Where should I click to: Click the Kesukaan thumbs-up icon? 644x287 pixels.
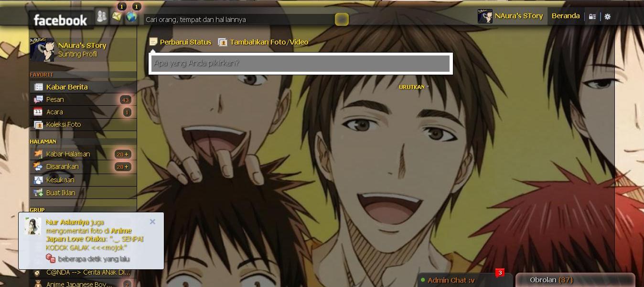point(38,180)
